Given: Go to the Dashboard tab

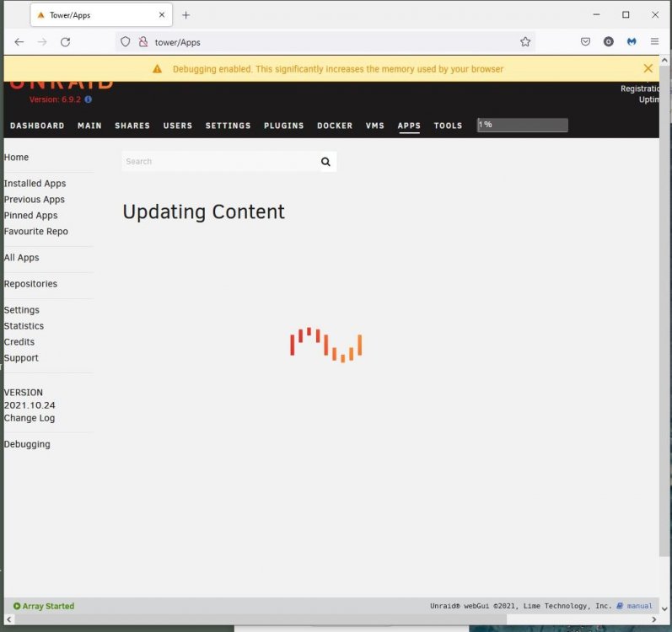Looking at the screenshot, I should (37, 126).
